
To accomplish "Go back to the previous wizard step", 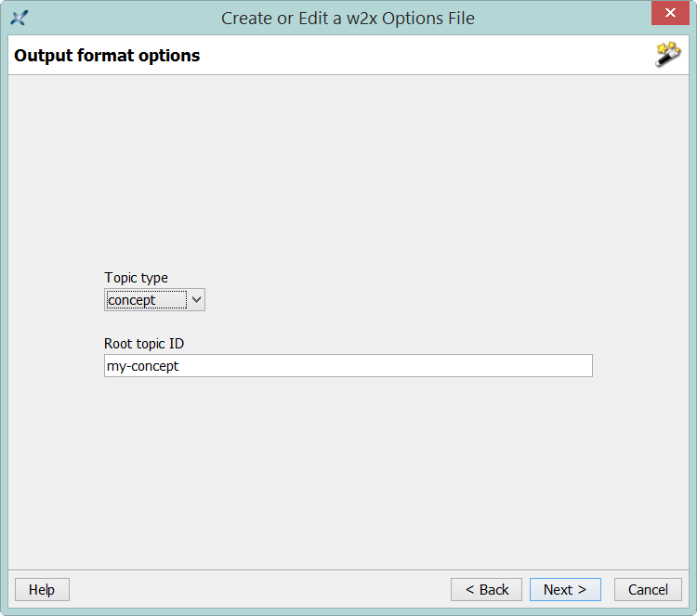I will tap(486, 590).
